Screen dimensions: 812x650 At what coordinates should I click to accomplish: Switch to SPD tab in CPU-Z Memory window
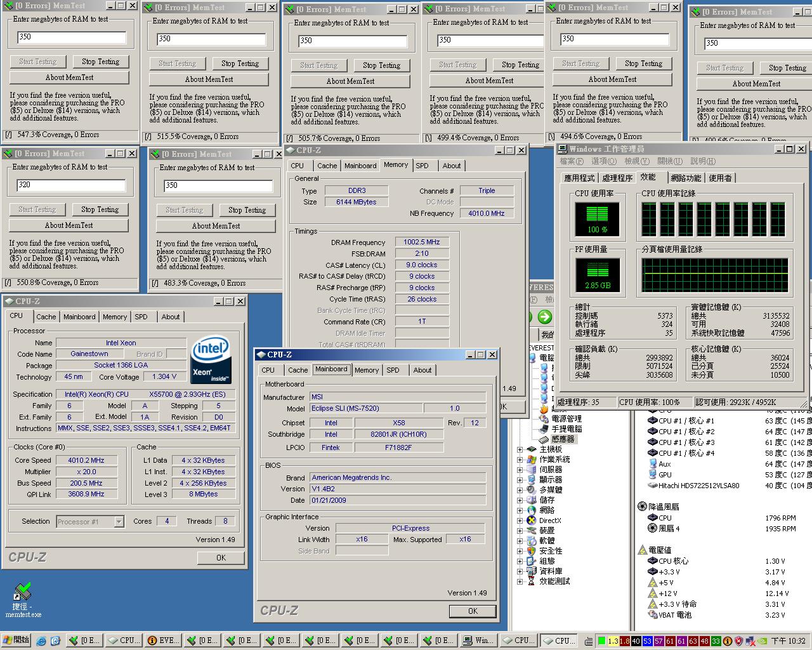tap(422, 166)
